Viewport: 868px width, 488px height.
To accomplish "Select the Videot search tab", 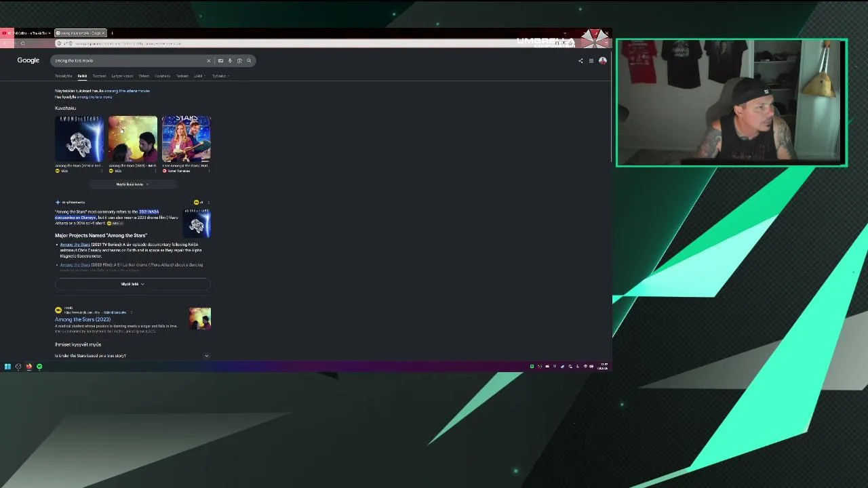I will tap(144, 76).
